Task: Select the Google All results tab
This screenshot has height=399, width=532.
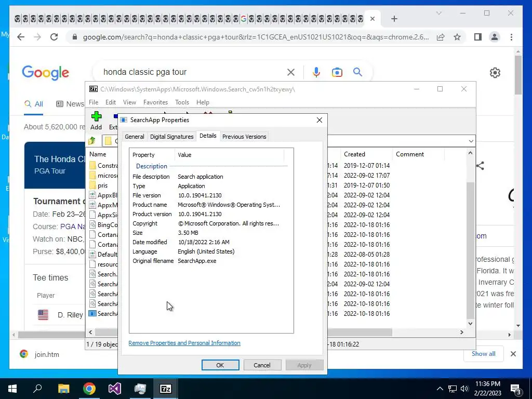Action: (x=34, y=104)
